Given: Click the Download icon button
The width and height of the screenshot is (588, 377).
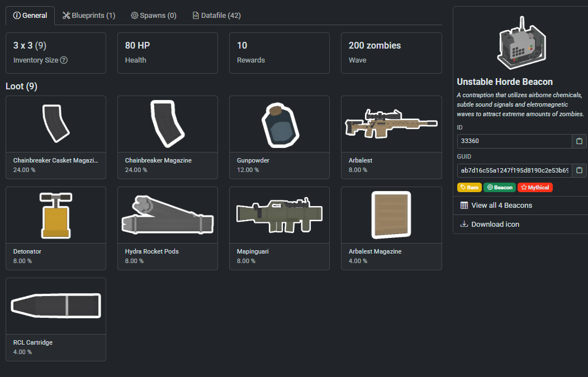Looking at the screenshot, I should click(495, 224).
